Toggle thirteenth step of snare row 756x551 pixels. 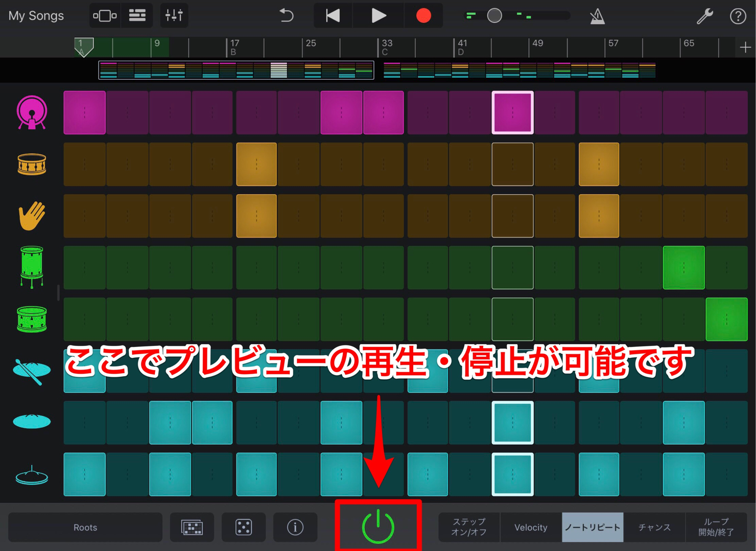tap(599, 164)
